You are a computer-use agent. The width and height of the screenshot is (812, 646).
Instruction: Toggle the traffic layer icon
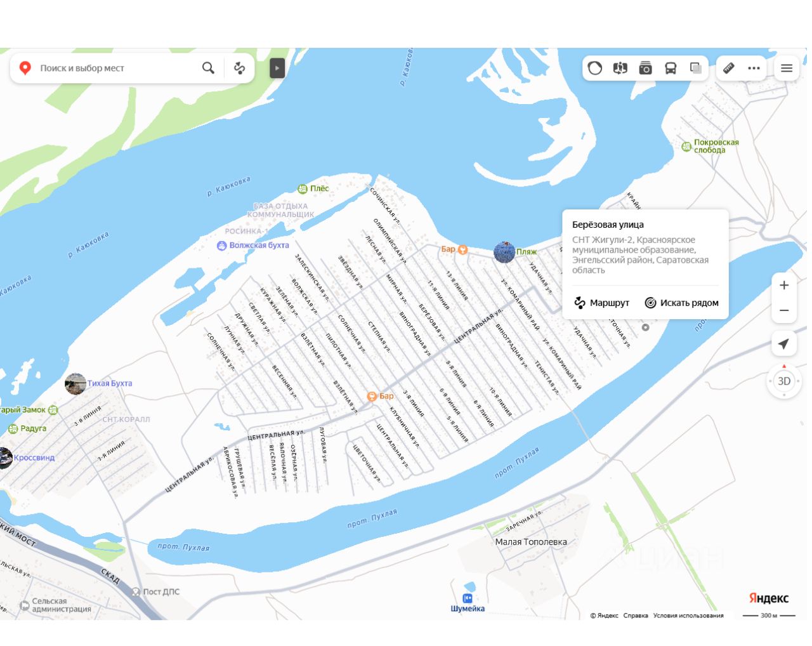coord(595,68)
